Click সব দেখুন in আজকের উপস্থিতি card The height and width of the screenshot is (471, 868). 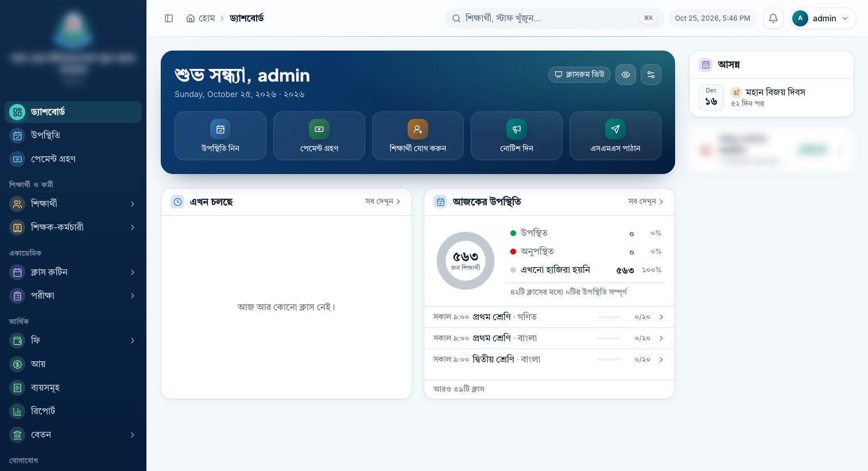click(x=646, y=202)
